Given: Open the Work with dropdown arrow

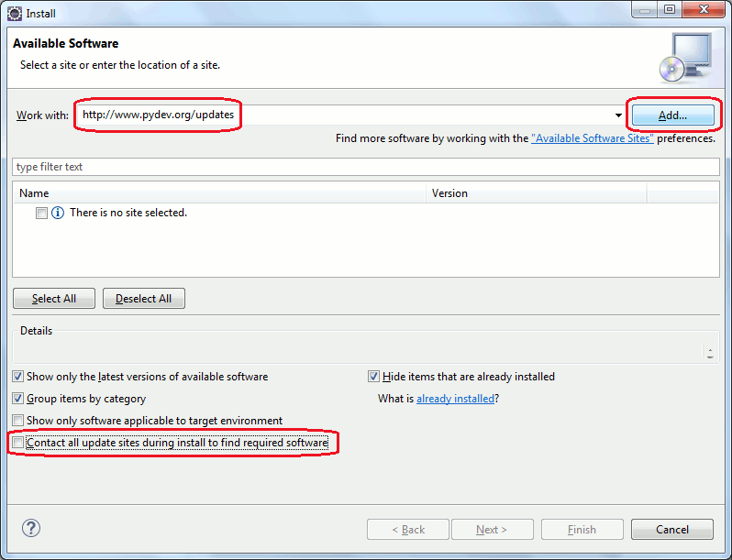Looking at the screenshot, I should coord(619,115).
